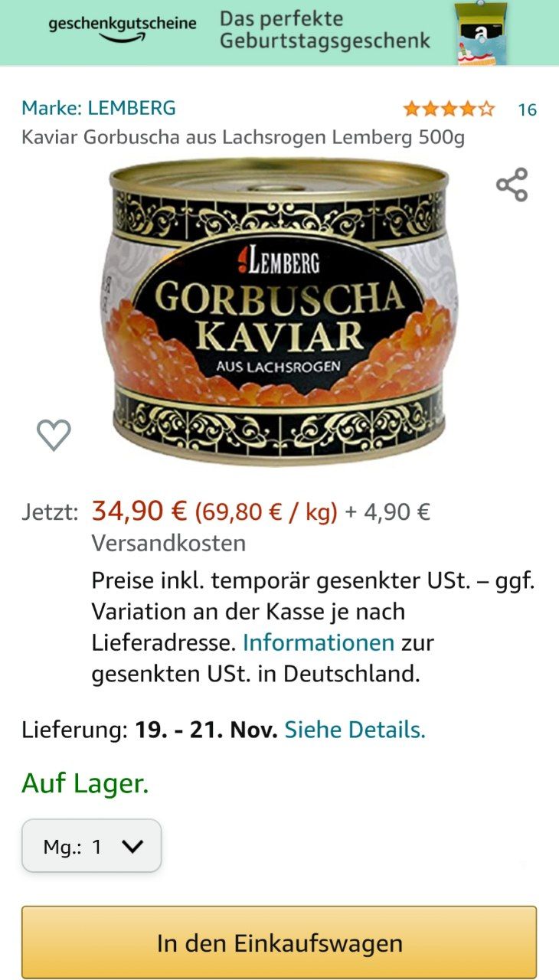559x980 pixels.
Task: Select the product title Kaviar Gorbuscha text
Action: coord(243,137)
